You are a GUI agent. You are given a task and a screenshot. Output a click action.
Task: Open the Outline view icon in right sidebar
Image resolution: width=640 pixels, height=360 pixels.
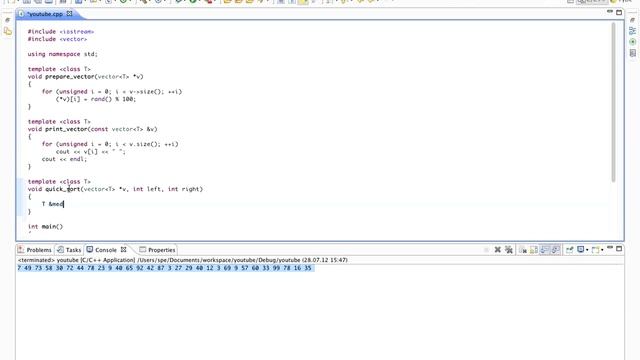tap(633, 31)
